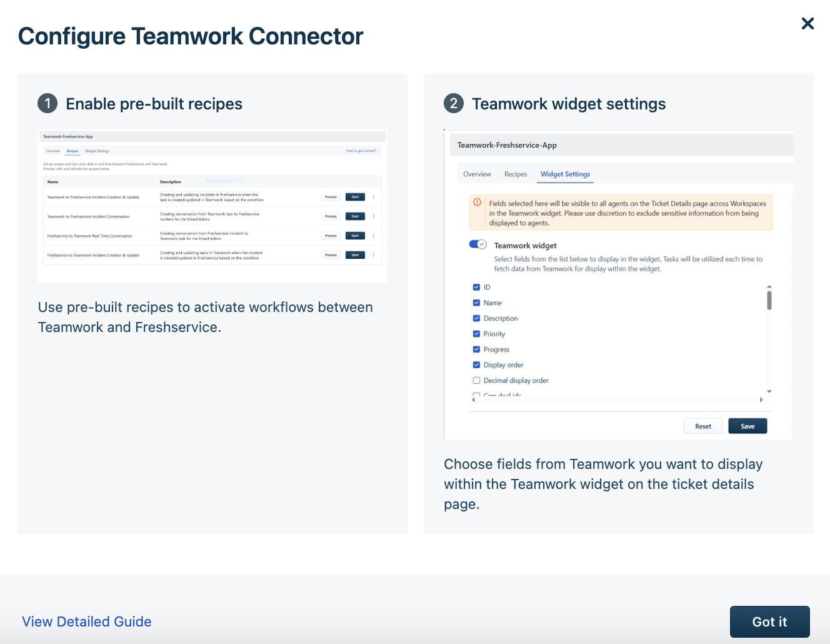Click the scroll-left arrow below the field list
This screenshot has width=830, height=644.
473,400
